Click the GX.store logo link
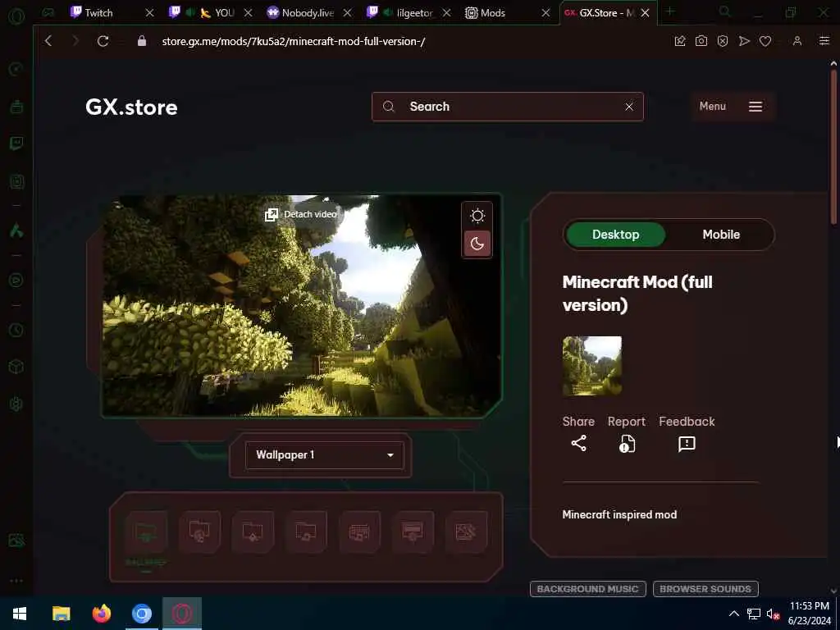 tap(131, 107)
